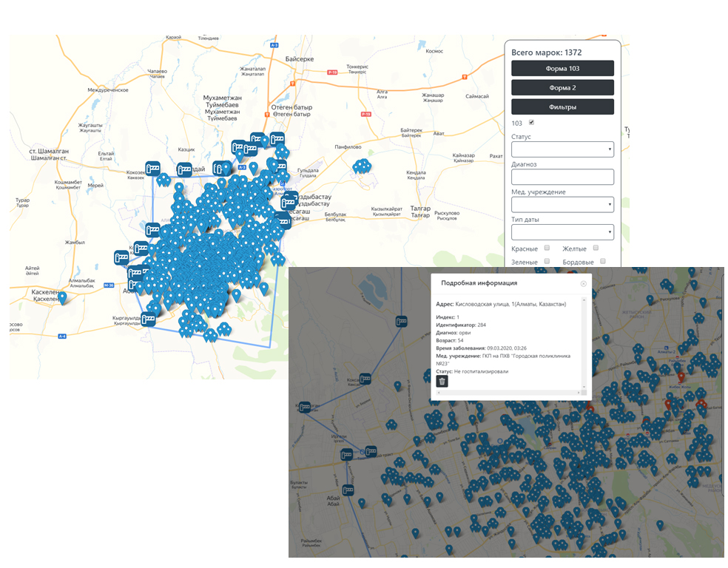Delete record via trash icon in popup
Screen dimensions: 728x568
click(x=442, y=382)
